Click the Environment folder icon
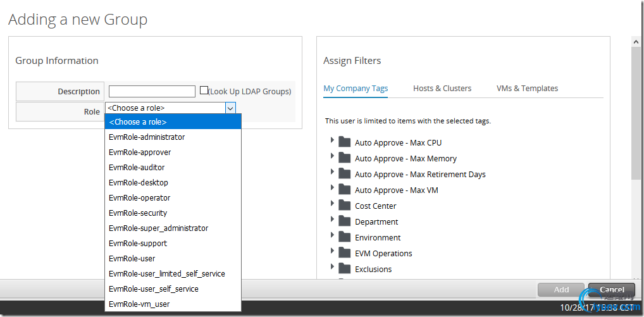Screen dimensions: 644x317 344,237
